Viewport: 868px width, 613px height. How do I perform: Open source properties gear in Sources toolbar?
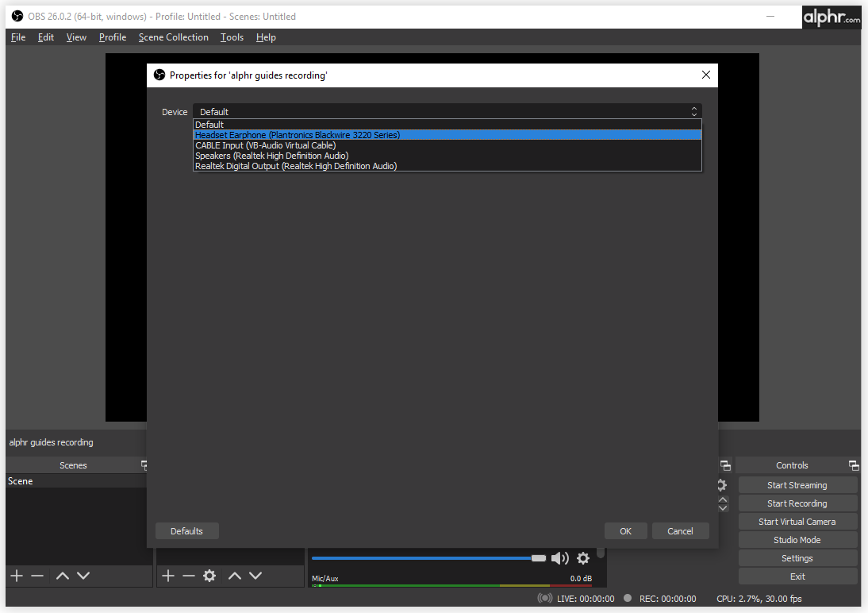(x=209, y=576)
